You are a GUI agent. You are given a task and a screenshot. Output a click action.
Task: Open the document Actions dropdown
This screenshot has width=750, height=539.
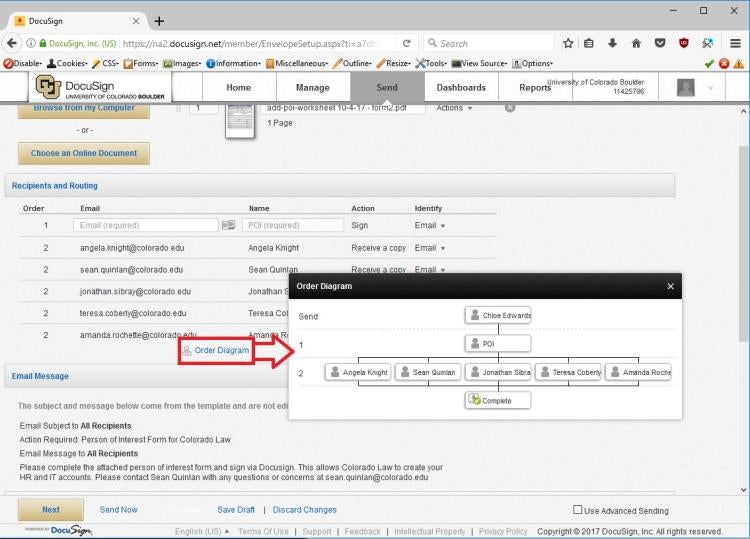pos(454,108)
